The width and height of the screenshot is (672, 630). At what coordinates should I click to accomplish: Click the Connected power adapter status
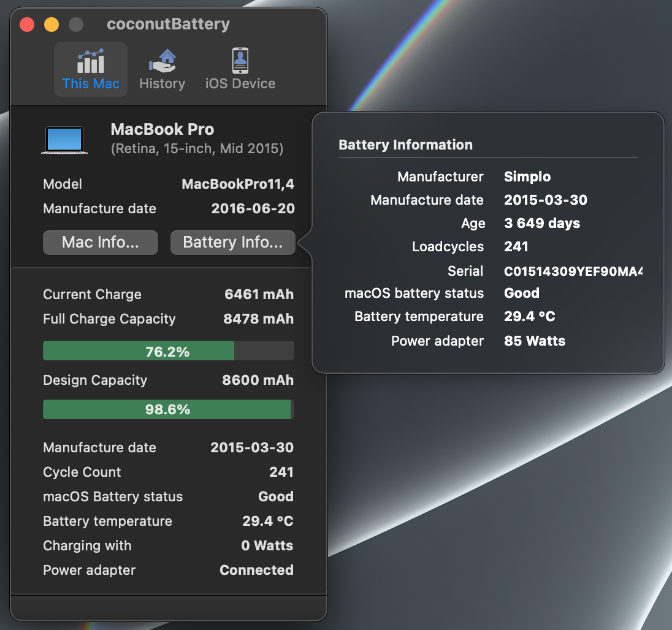[x=256, y=570]
